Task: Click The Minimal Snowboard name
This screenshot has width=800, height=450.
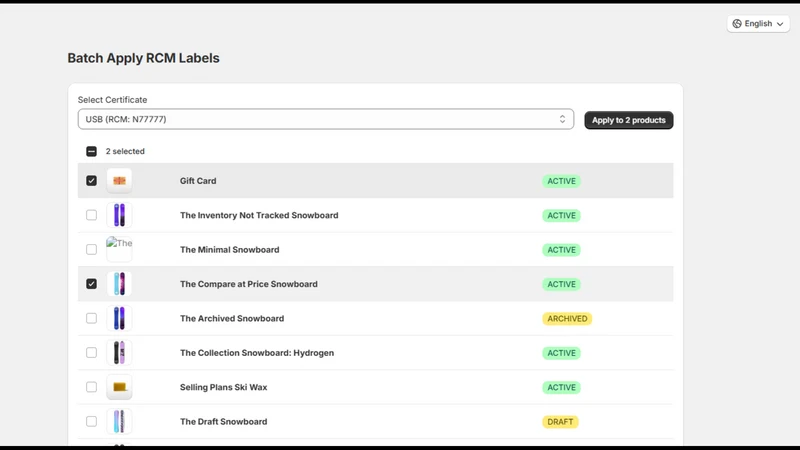Action: 230,249
